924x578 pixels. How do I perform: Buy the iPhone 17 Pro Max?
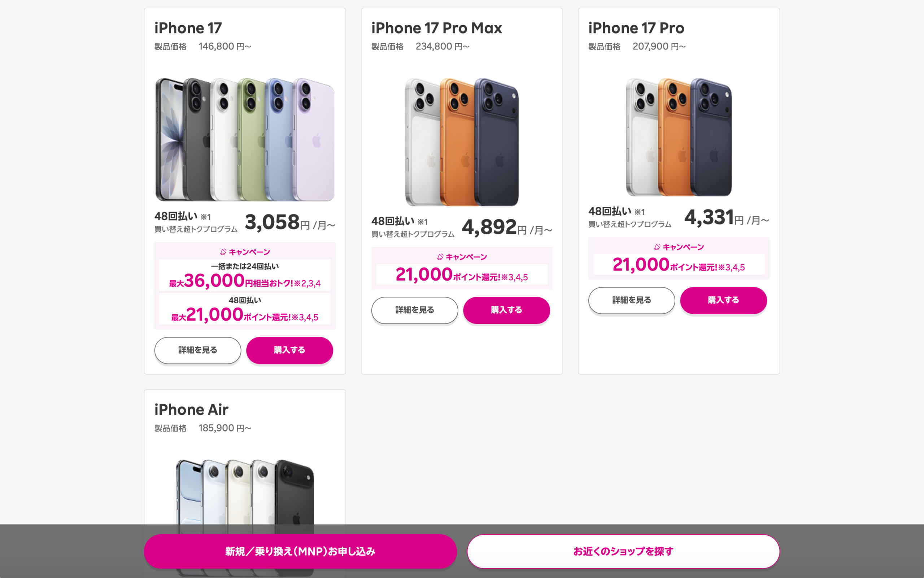(x=506, y=310)
